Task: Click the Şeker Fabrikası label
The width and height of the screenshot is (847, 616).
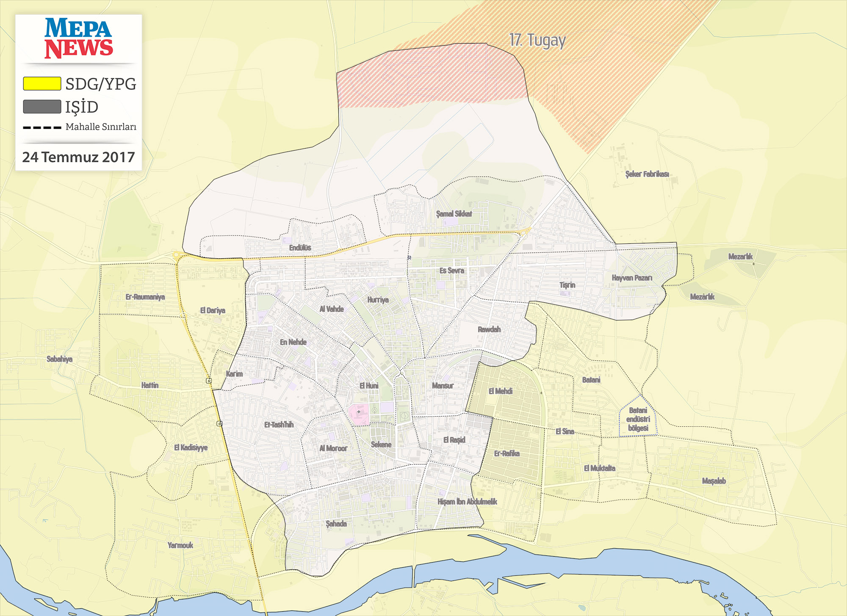Action: (647, 174)
